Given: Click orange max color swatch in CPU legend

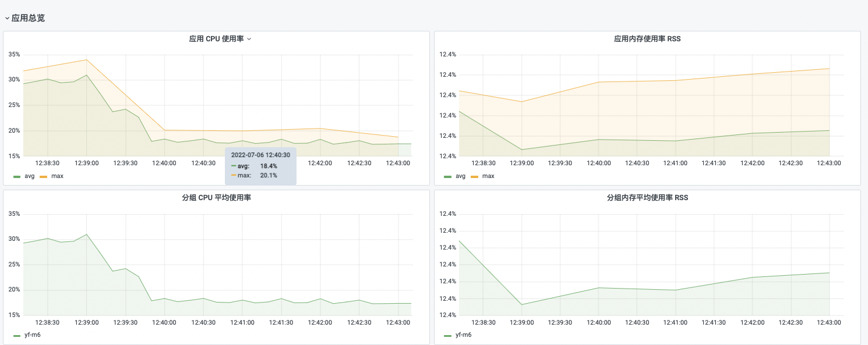Looking at the screenshot, I should click(x=43, y=176).
